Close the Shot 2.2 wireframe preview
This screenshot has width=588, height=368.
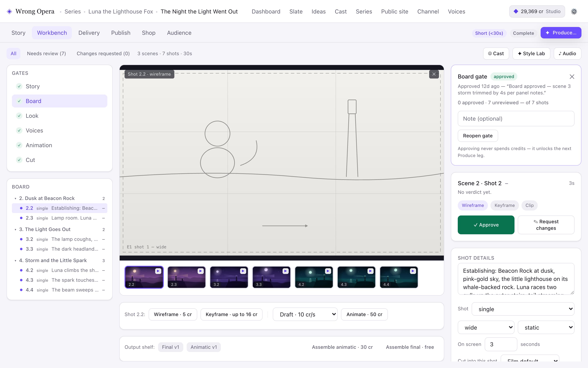pos(434,74)
